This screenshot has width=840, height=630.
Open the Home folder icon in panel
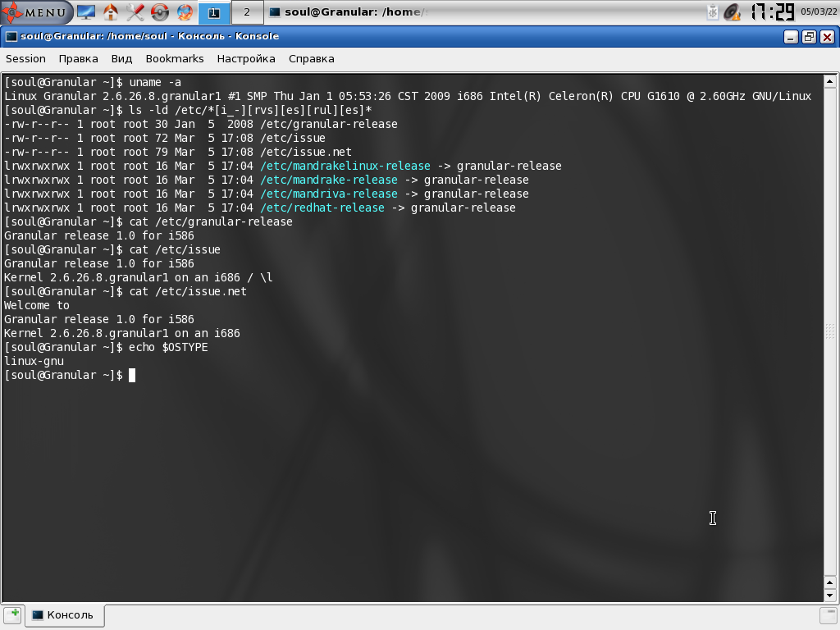[111, 11]
